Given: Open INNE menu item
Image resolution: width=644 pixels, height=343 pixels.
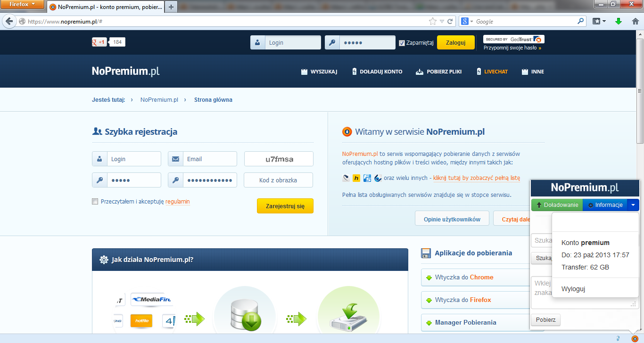Looking at the screenshot, I should (533, 72).
